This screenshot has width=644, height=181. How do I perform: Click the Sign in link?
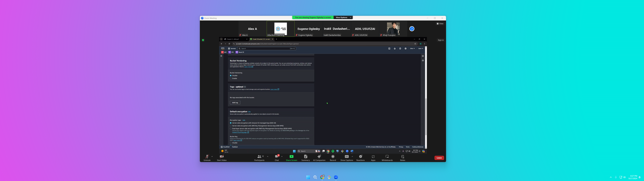coord(440,40)
